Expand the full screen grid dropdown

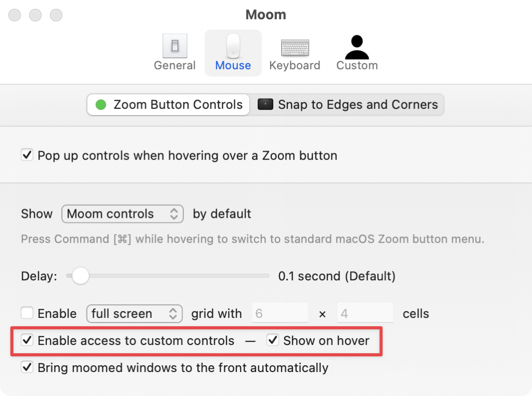tap(134, 314)
